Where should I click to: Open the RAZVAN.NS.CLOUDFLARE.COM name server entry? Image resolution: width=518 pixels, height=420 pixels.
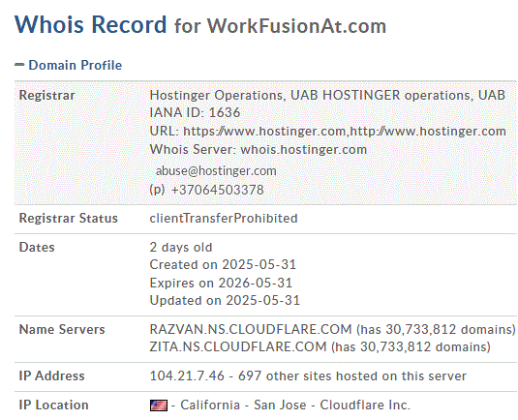(x=251, y=329)
